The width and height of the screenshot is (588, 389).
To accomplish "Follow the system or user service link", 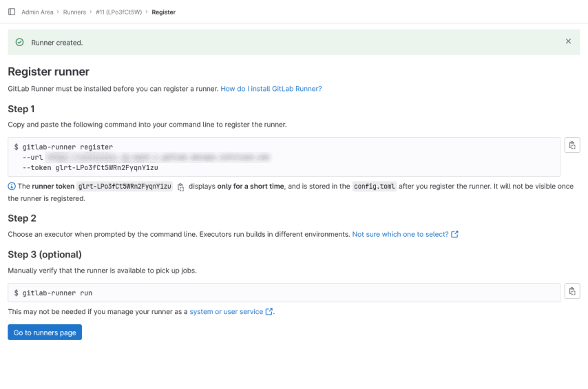I will tap(226, 312).
